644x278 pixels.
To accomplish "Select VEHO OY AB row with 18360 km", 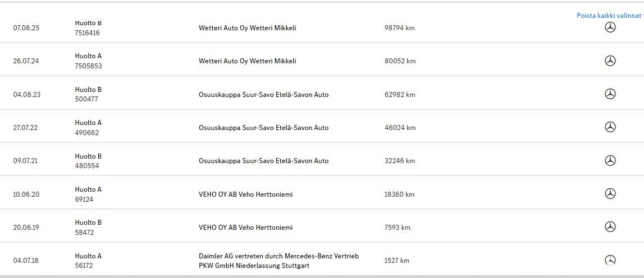I will tap(245, 194).
